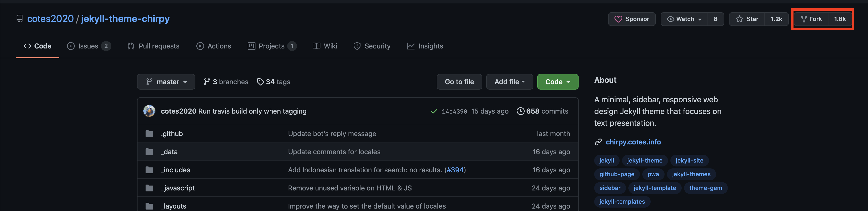View the 1.8k forks count
Image resolution: width=868 pixels, height=211 pixels.
coord(840,19)
